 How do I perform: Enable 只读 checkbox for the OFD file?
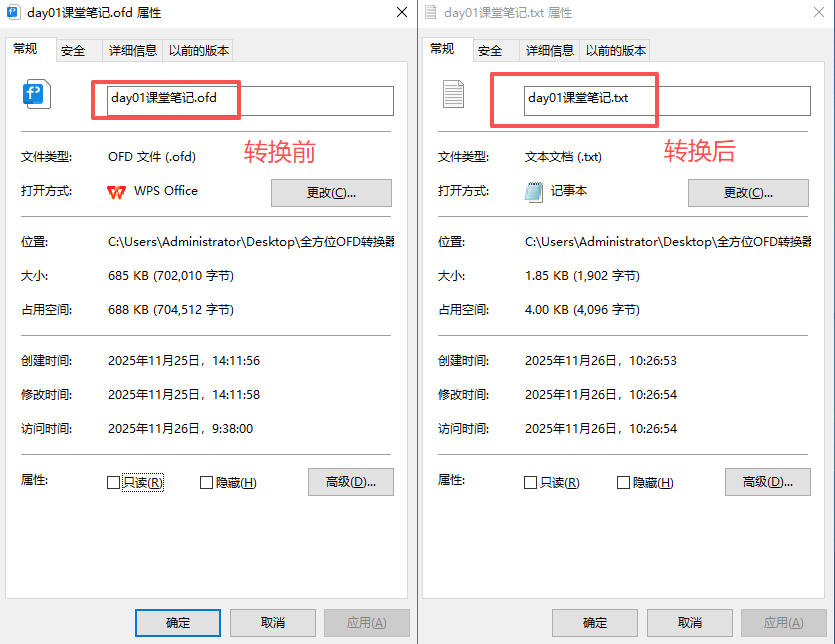coord(113,483)
